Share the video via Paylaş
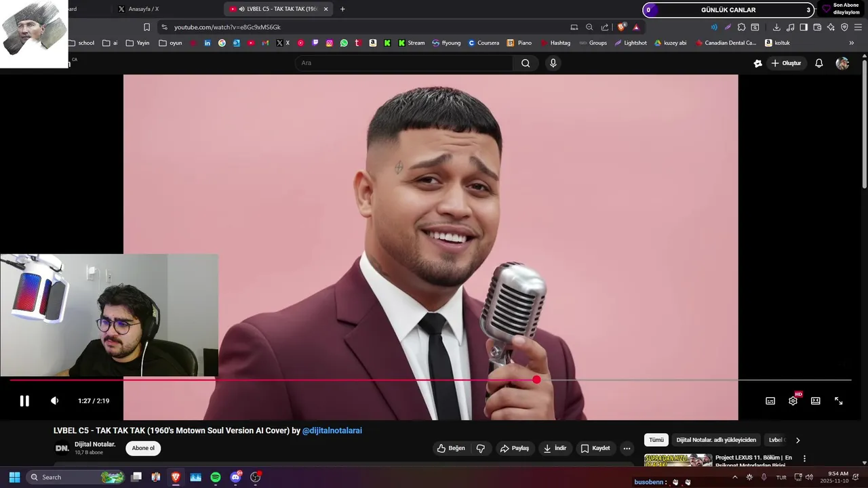Viewport: 868px width, 488px height. point(515,448)
